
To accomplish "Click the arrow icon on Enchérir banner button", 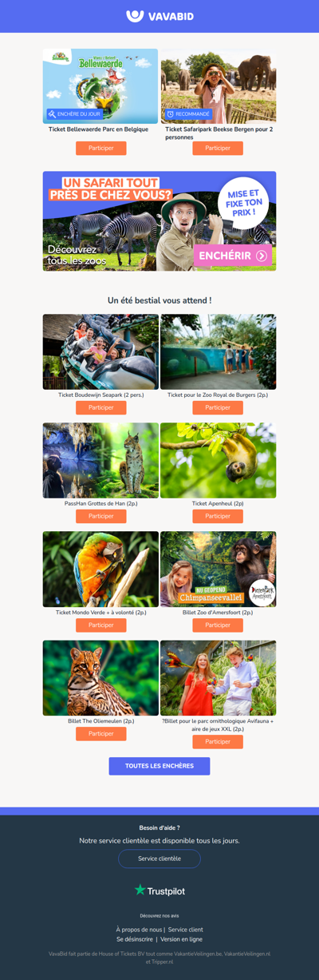I will (262, 256).
